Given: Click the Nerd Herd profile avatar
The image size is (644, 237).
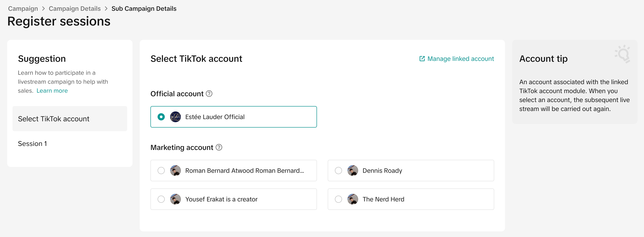Looking at the screenshot, I should point(353,199).
